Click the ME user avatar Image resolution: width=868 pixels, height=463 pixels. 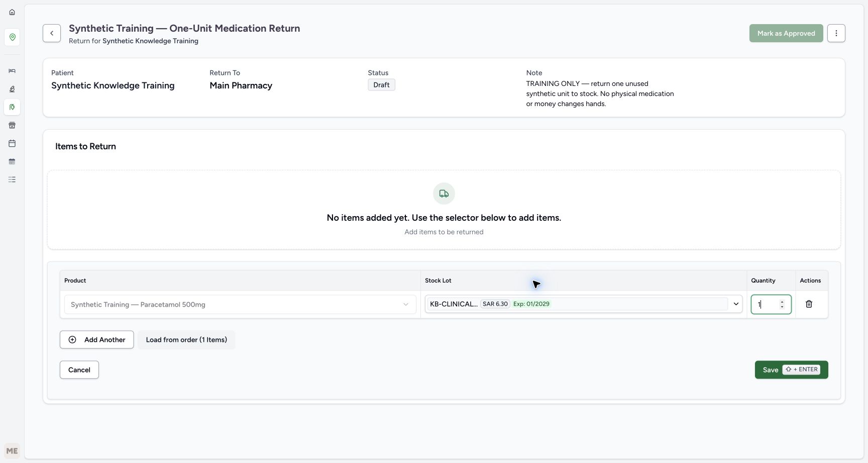[x=12, y=451]
